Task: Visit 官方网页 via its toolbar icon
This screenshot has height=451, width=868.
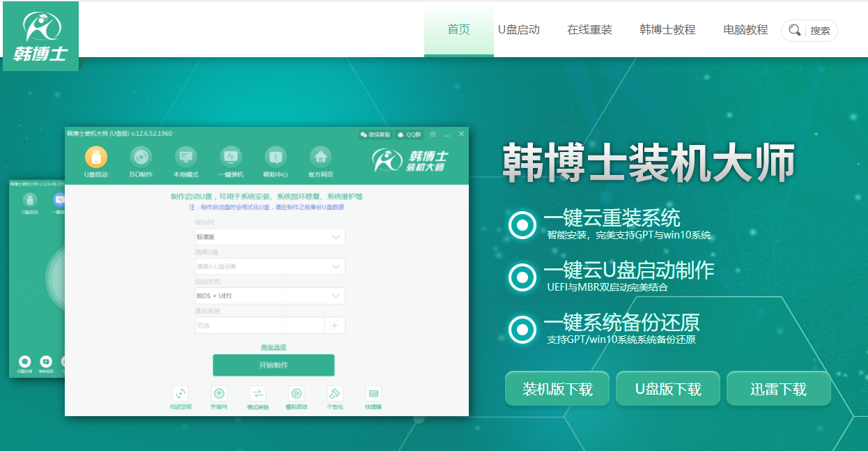Action: click(320, 161)
